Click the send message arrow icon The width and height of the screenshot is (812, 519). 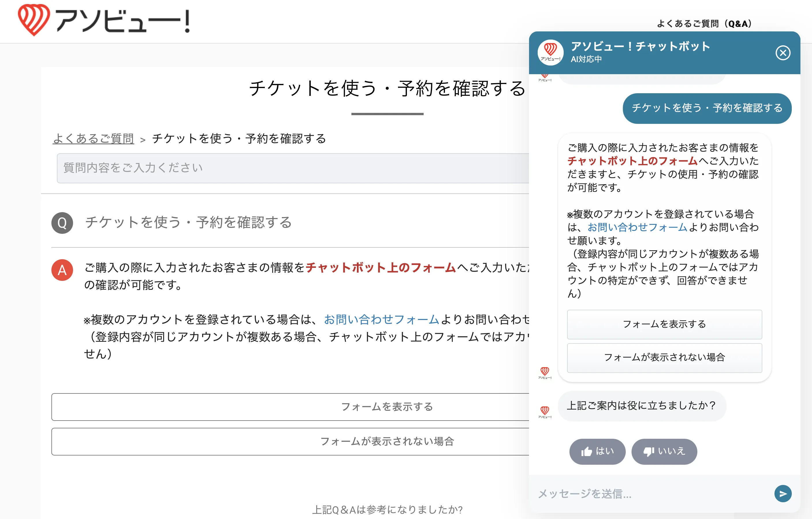783,493
